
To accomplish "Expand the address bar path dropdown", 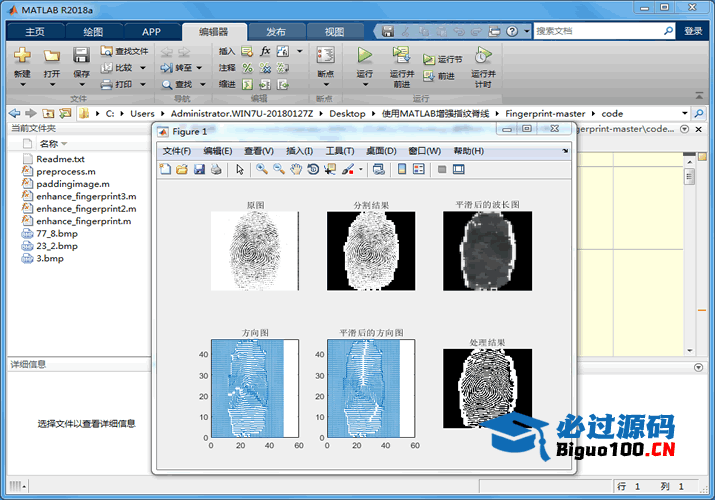I will pyautogui.click(x=684, y=113).
